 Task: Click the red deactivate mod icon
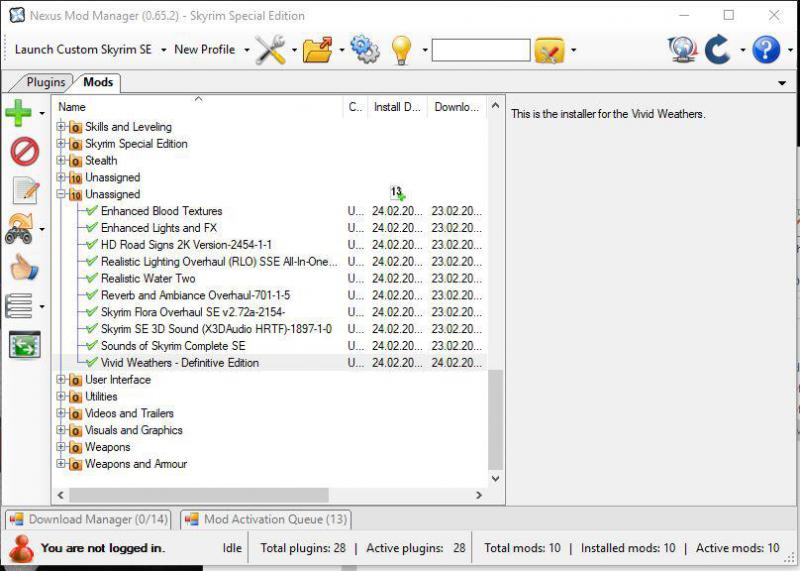click(x=24, y=151)
